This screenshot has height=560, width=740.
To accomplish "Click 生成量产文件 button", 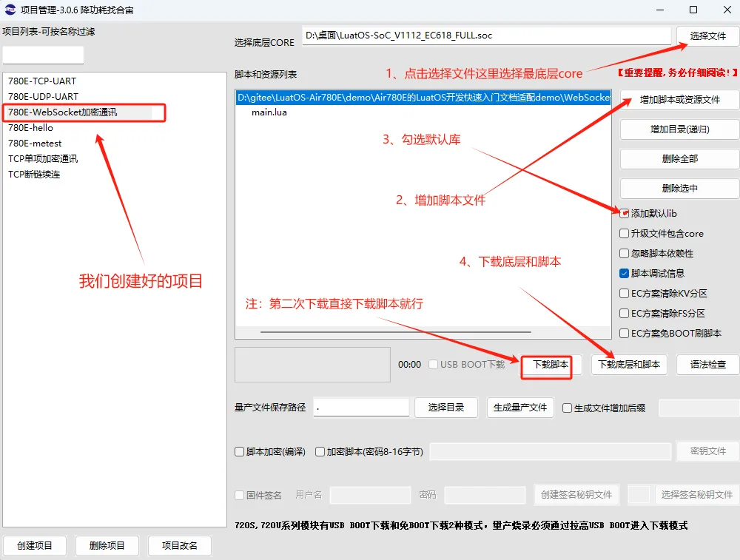I will tap(520, 408).
